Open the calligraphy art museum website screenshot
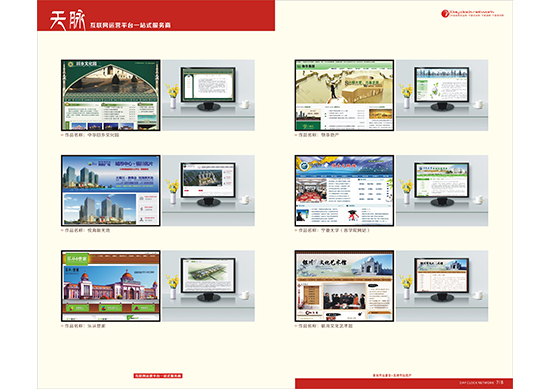Viewport: 550px width, 389px height. [344, 286]
